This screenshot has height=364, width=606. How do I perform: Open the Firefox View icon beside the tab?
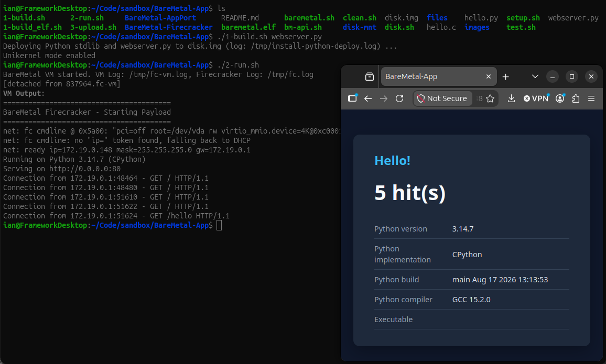point(370,76)
